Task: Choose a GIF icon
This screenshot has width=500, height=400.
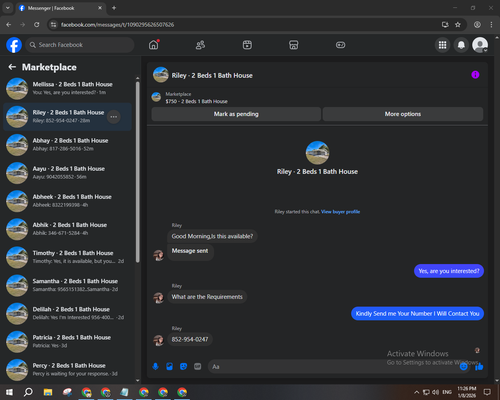Action: click(x=198, y=367)
